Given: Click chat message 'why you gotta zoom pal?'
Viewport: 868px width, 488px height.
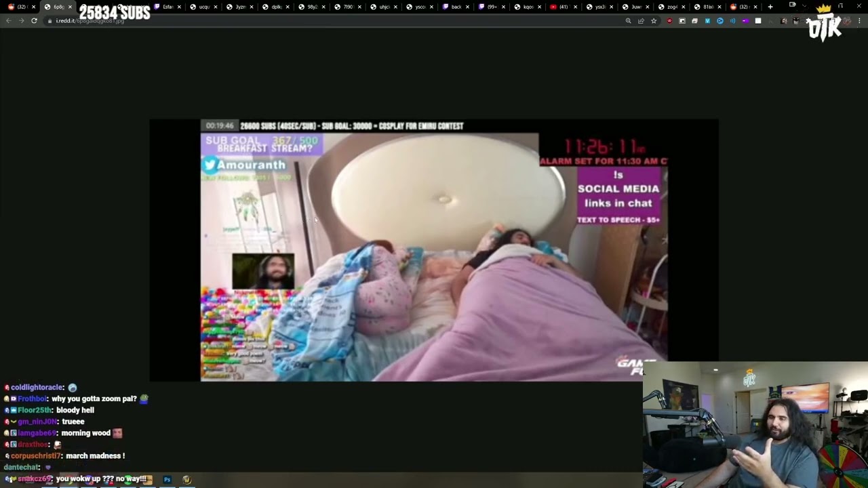Looking at the screenshot, I should (94, 399).
